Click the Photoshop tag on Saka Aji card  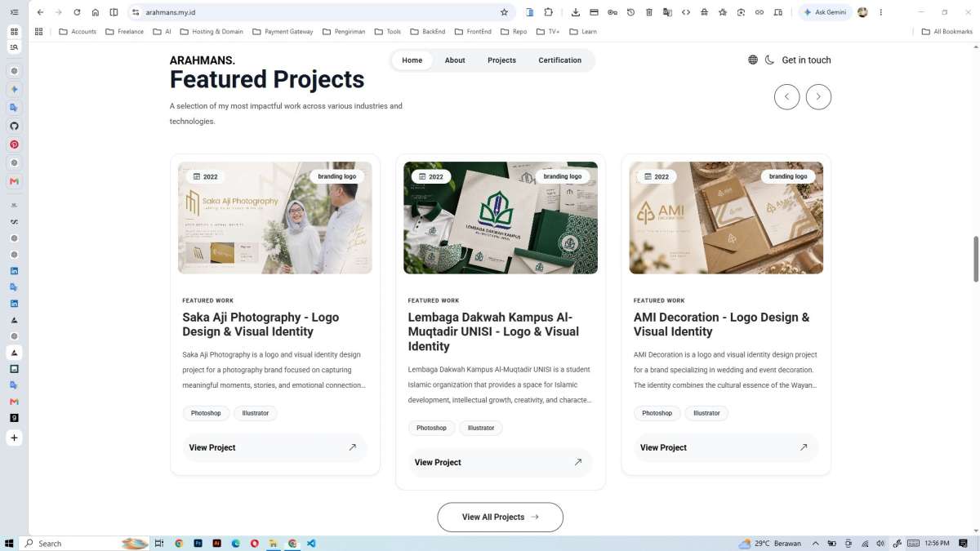coord(206,413)
